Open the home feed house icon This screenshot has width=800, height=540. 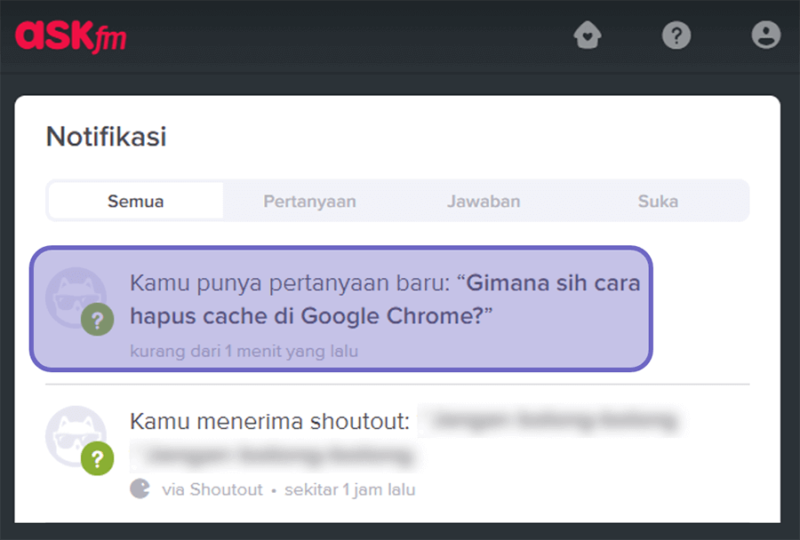pos(587,35)
